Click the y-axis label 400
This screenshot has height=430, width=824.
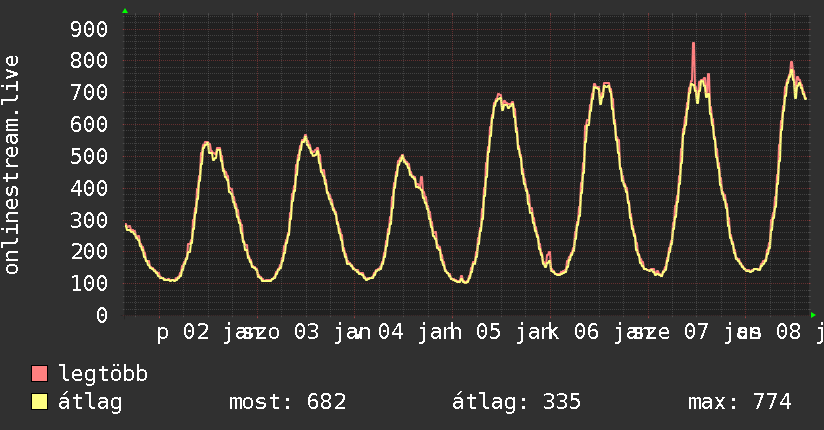coord(89,188)
